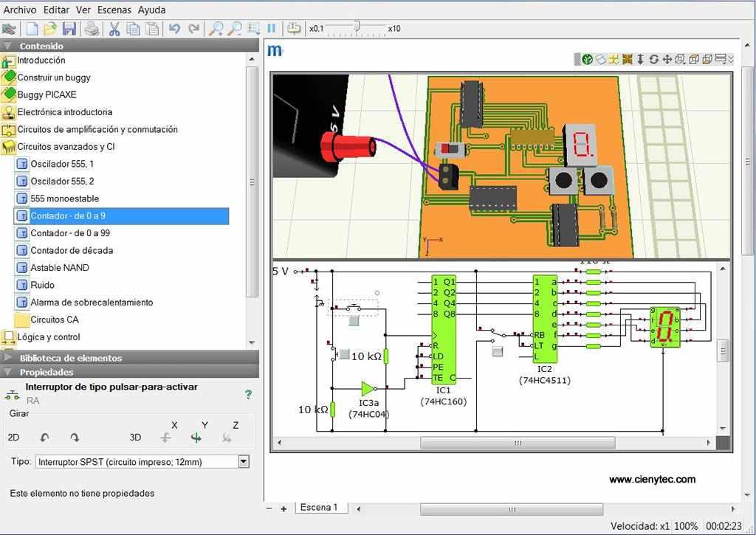Collapse the Contenido panel header
Image resolution: width=756 pixels, height=535 pixels.
pyautogui.click(x=41, y=46)
